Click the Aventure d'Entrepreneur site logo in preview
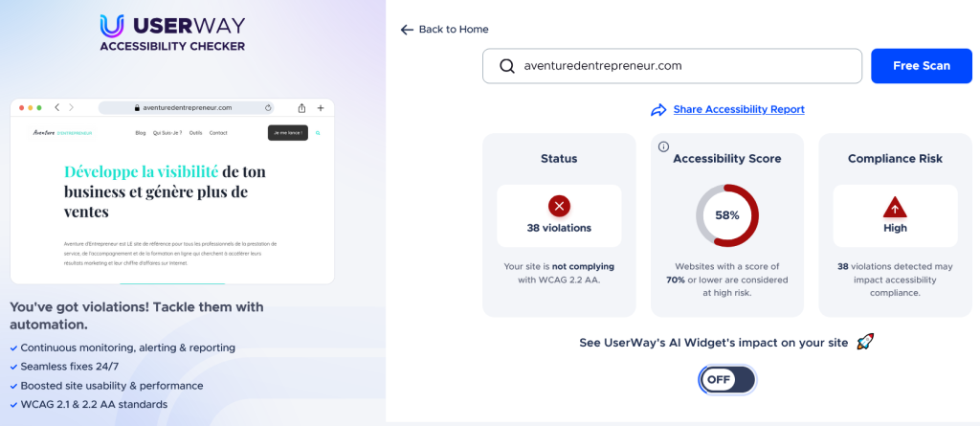 point(62,133)
